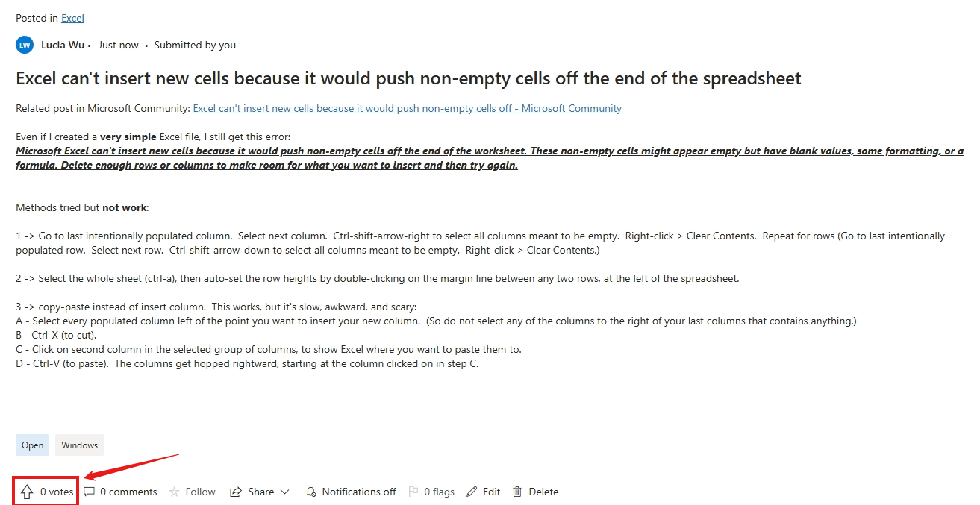Image resolution: width=980 pixels, height=505 pixels.
Task: Toggle the Follow label for this post
Action: pyautogui.click(x=200, y=492)
